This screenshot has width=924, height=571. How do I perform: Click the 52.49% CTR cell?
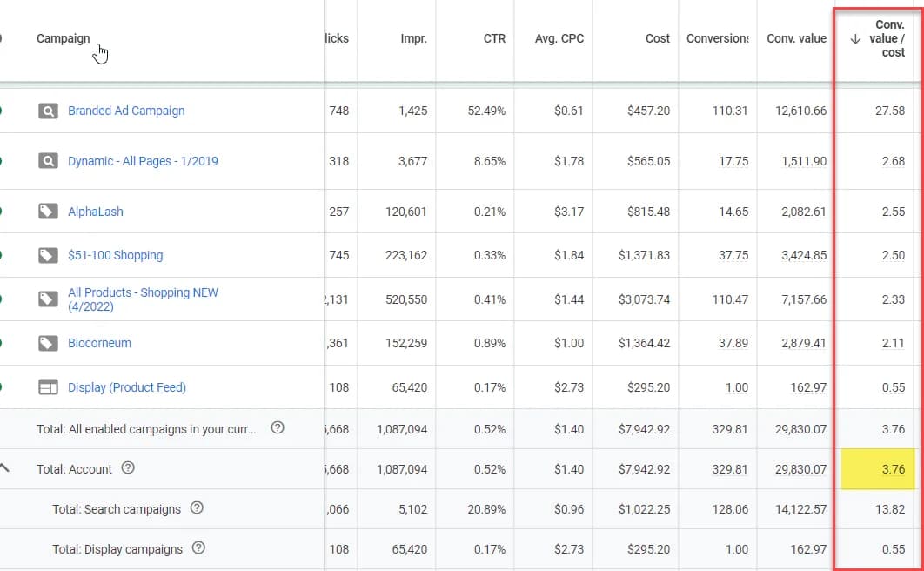(486, 111)
